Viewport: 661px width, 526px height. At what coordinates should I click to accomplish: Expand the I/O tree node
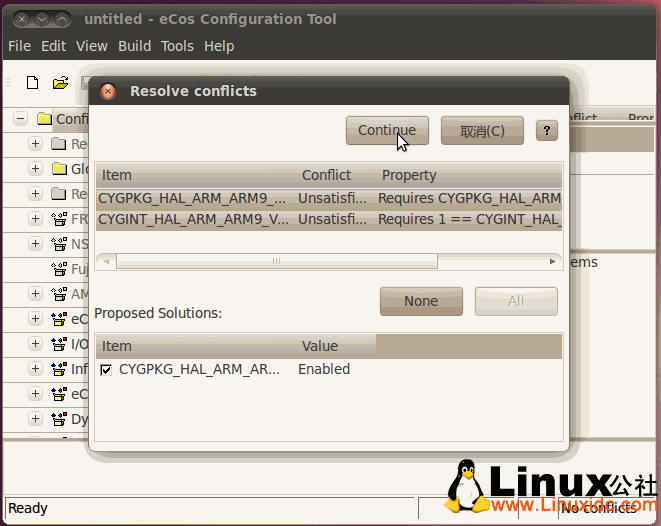[35, 344]
